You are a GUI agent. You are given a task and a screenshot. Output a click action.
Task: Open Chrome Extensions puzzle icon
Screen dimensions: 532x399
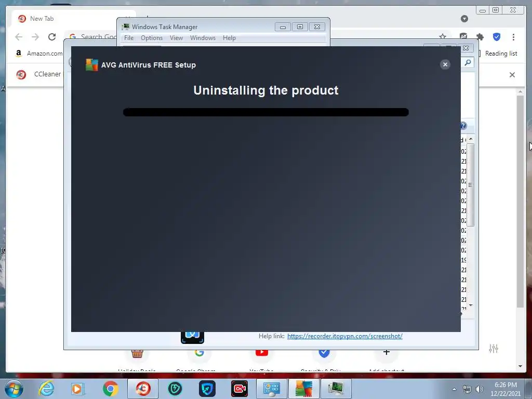point(480,37)
